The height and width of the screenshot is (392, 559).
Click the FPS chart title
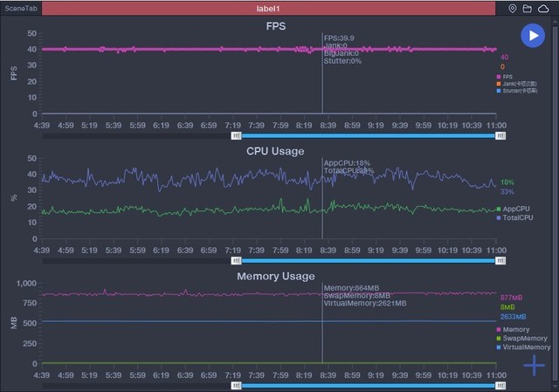276,26
